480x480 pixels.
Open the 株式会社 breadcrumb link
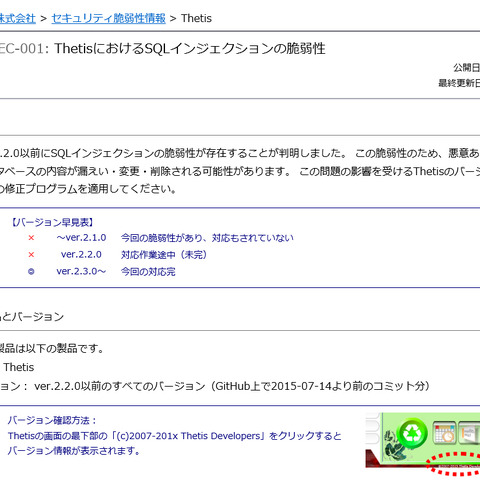click(17, 18)
